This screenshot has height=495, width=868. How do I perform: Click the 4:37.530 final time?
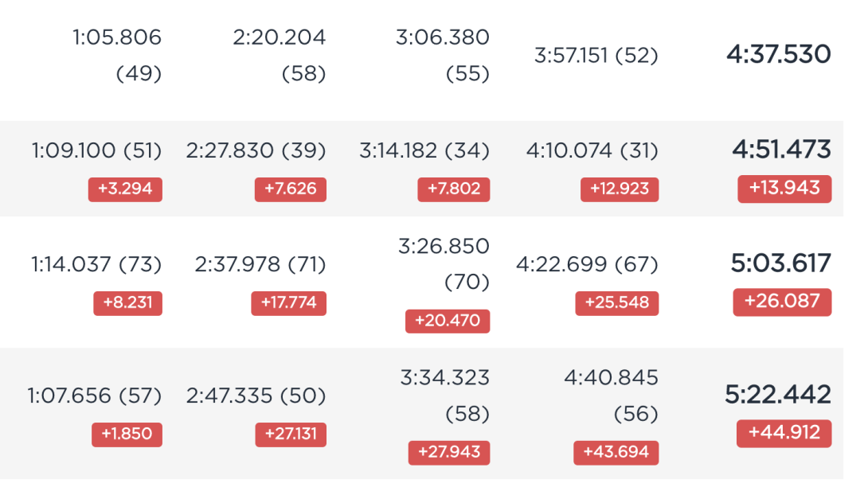(x=778, y=54)
